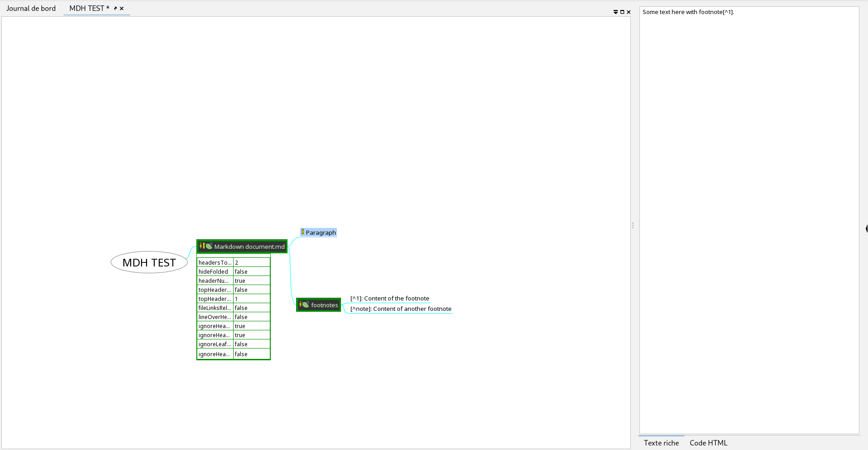Open the map panel dropdown menu arrow

click(615, 12)
